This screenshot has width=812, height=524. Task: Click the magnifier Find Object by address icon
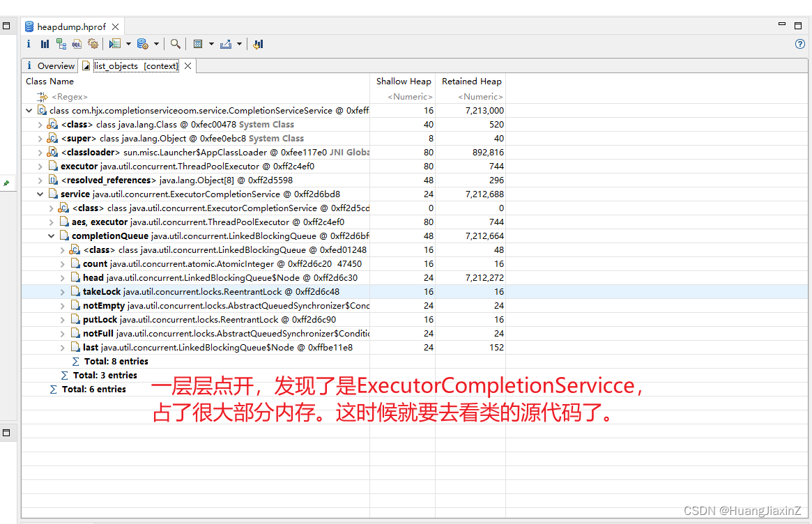[x=176, y=44]
